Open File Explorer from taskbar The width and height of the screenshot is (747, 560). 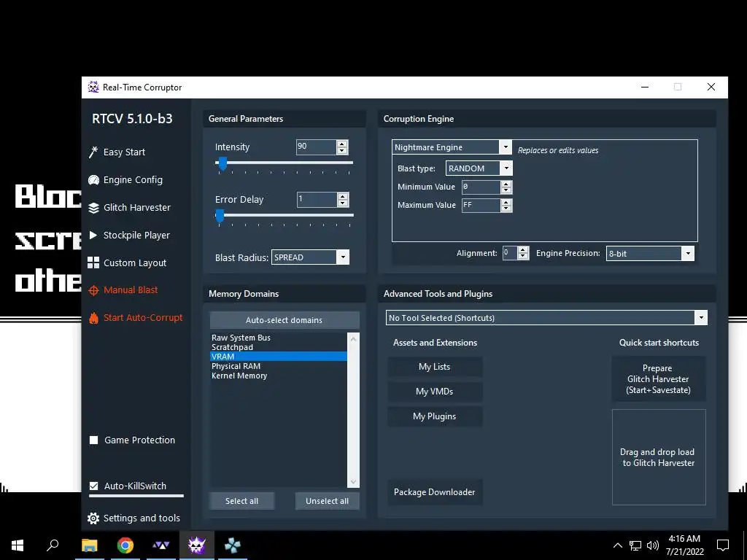tap(89, 545)
